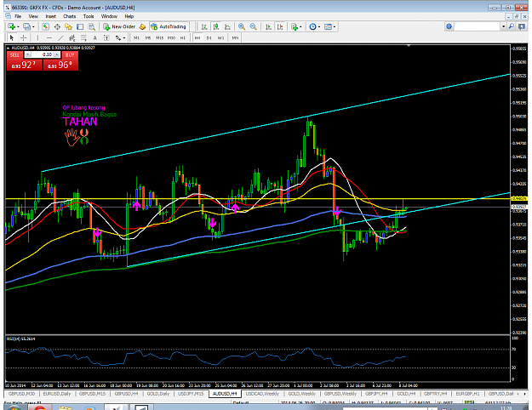Switch to the GBPJPY,H4 chart tab
This screenshot has width=532, height=410.
[376, 394]
